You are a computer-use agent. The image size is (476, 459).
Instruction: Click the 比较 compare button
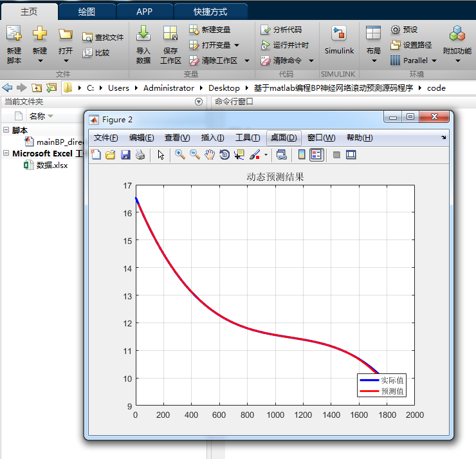(x=96, y=53)
